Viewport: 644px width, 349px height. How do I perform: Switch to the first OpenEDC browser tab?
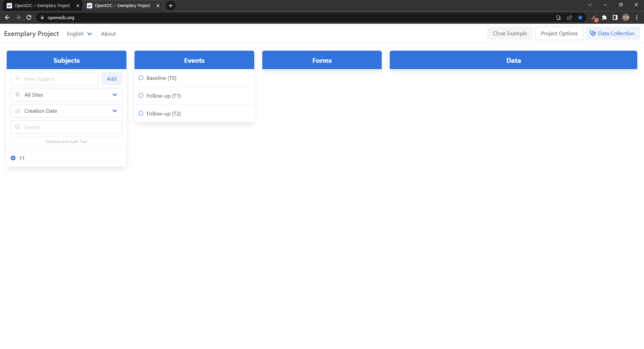tap(42, 6)
